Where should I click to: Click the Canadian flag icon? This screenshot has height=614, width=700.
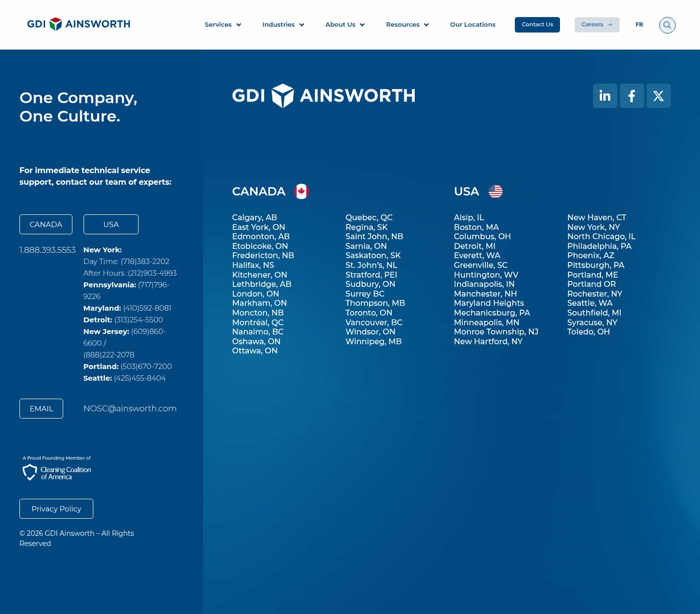[x=301, y=192]
